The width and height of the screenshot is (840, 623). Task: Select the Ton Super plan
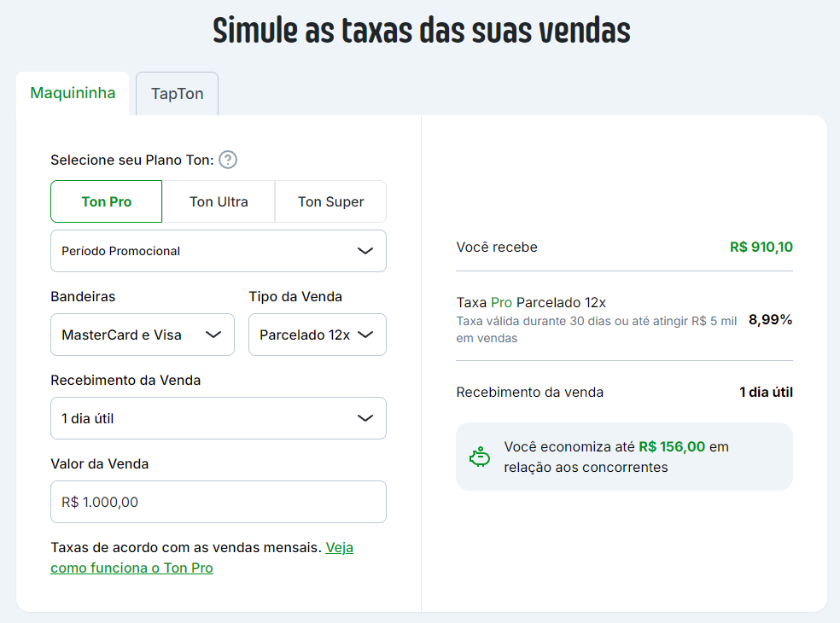click(x=330, y=201)
